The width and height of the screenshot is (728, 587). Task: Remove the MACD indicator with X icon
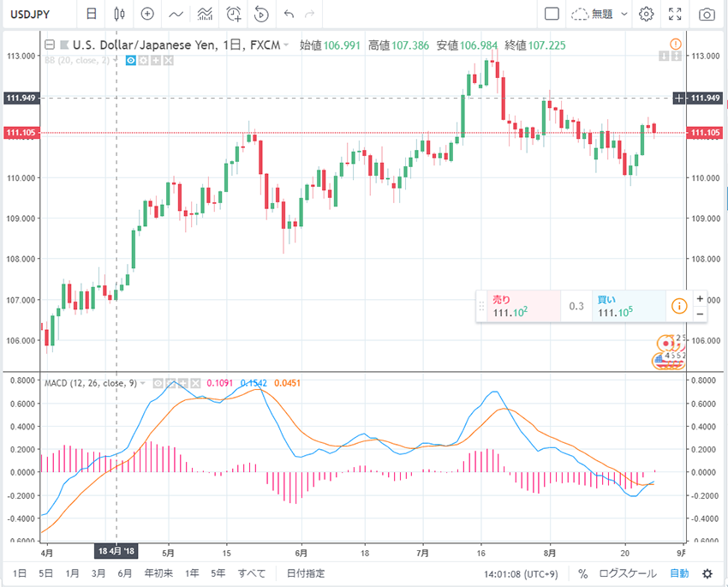pos(195,383)
